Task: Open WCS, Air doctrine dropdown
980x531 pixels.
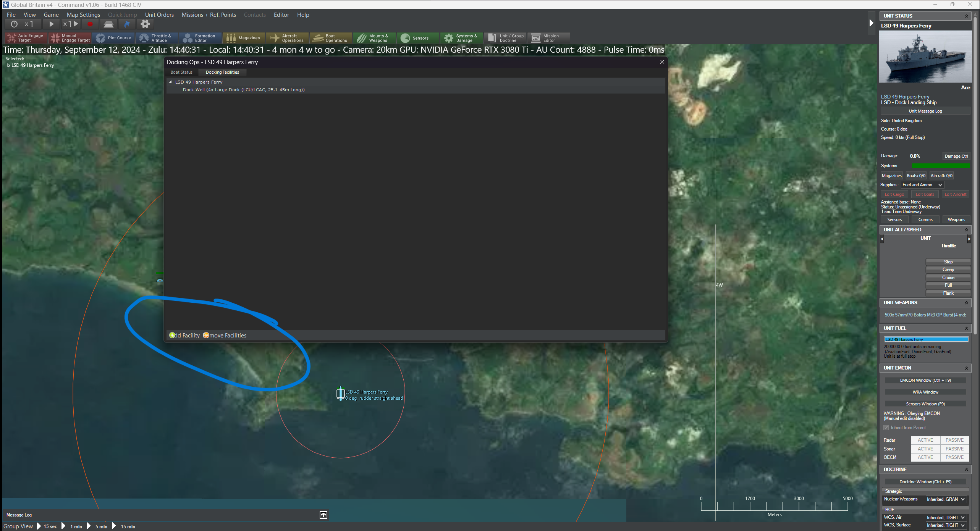Action: (946, 518)
